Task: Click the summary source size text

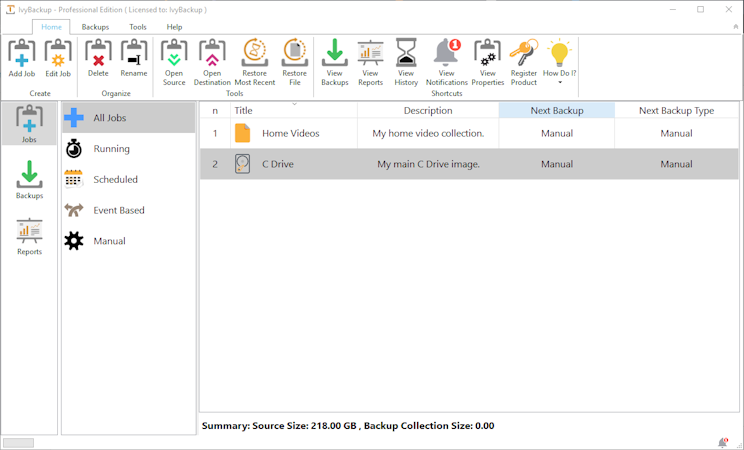Action: [348, 426]
